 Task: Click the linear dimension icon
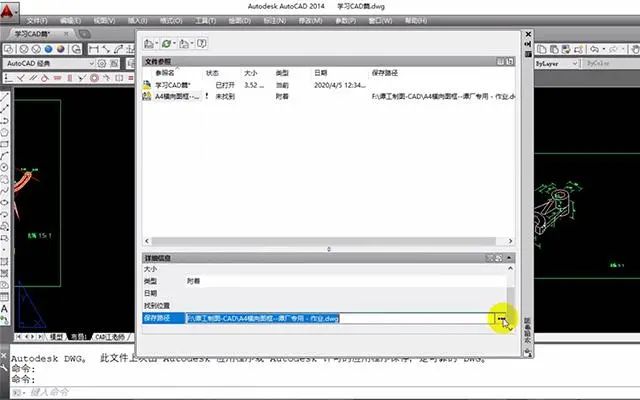point(94,49)
